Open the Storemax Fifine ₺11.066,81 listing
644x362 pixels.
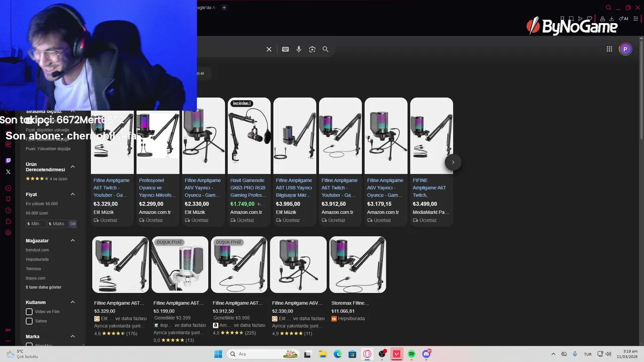coord(358,279)
